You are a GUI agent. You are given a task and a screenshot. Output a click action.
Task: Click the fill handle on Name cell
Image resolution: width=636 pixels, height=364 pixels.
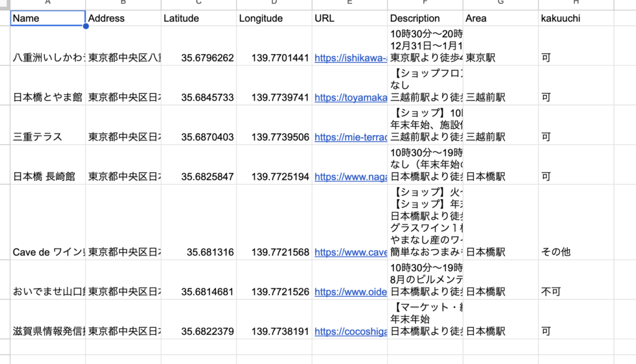click(86, 27)
